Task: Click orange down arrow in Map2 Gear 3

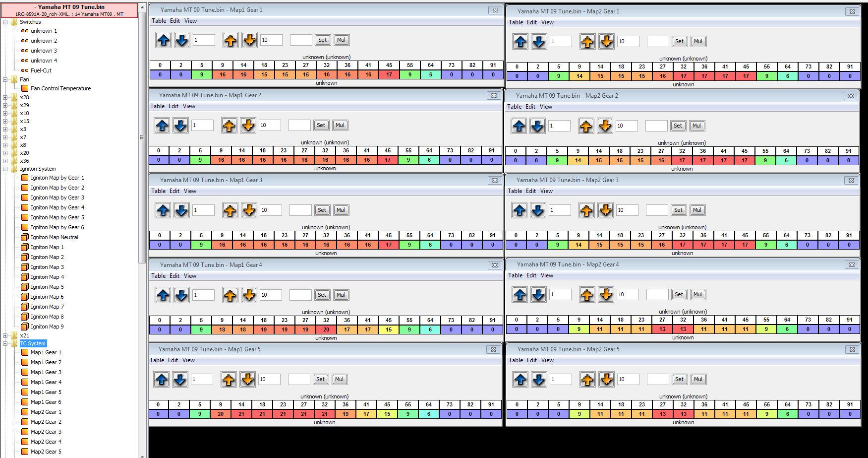Action: pyautogui.click(x=605, y=210)
